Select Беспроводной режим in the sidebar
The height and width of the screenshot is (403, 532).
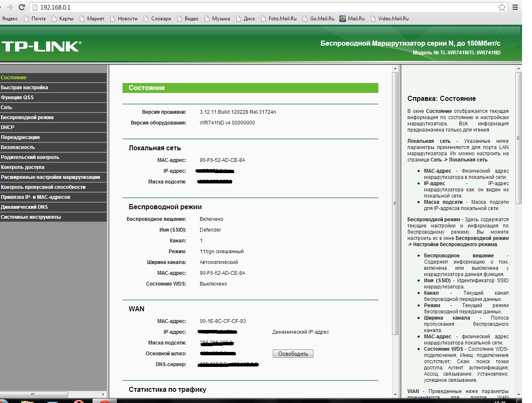tap(27, 117)
